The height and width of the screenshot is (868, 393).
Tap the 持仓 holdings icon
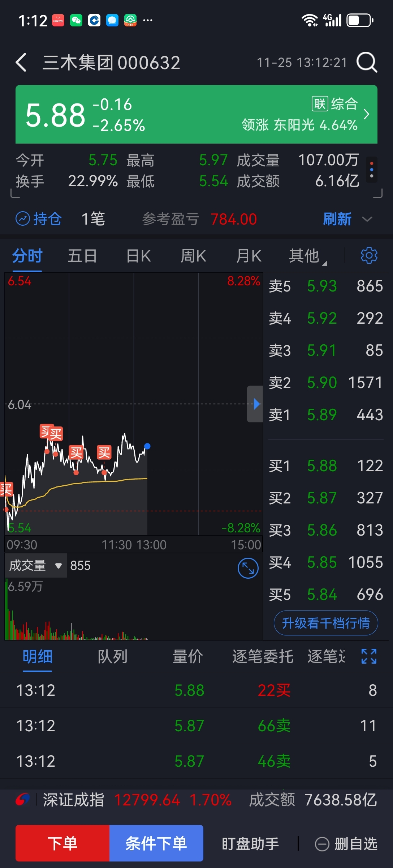[23, 219]
